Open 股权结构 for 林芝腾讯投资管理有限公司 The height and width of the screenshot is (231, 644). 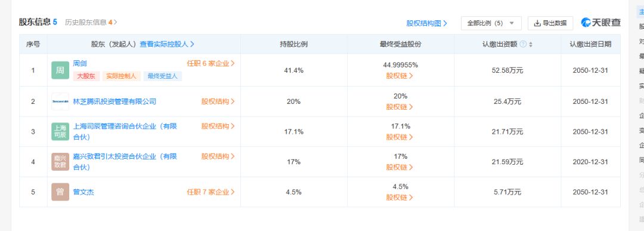218,101
